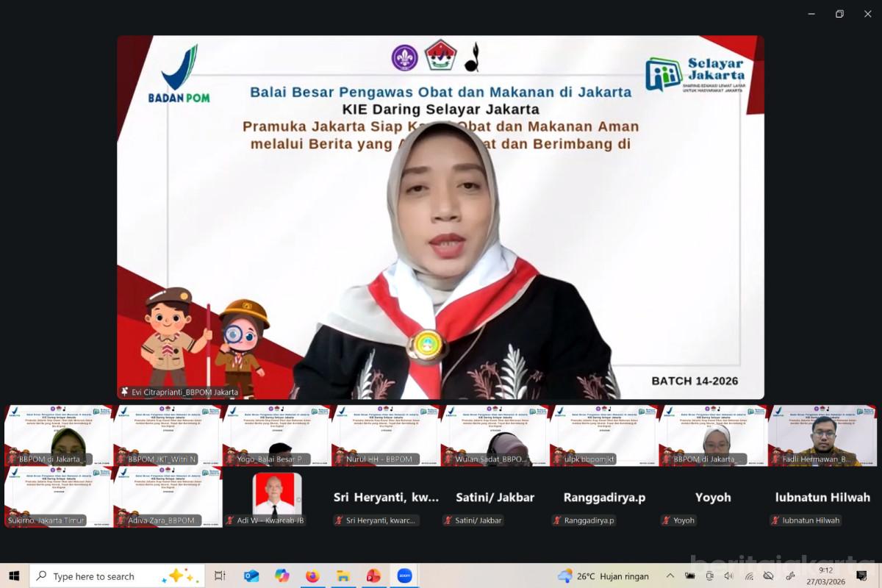Open Zoom from the taskbar

pos(404,576)
